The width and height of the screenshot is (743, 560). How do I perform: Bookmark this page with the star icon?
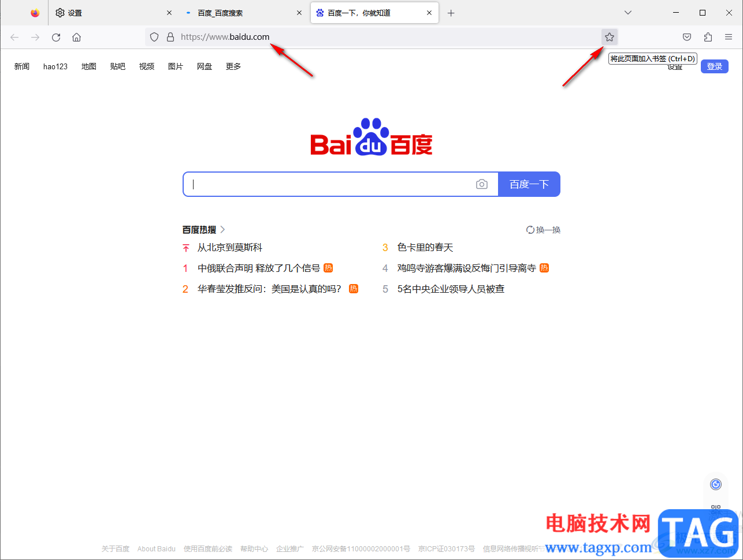pyautogui.click(x=610, y=37)
